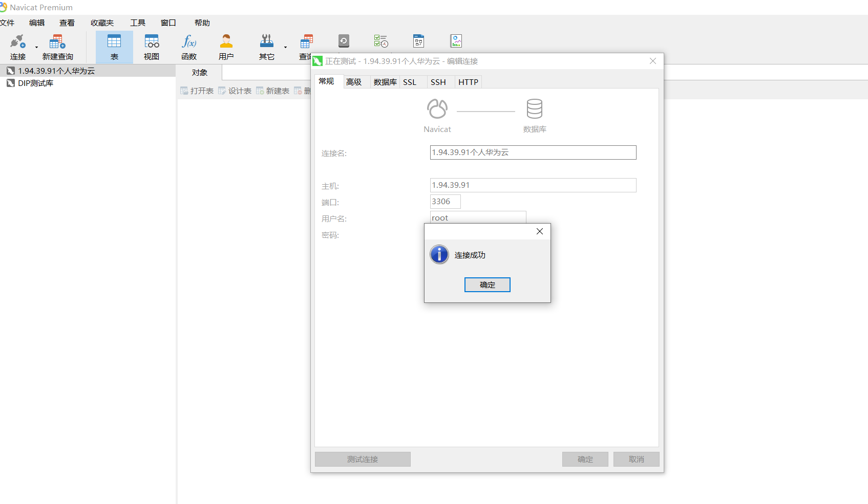The image size is (868, 504).
Task: Click the backup restore toolbar icon
Action: [344, 41]
